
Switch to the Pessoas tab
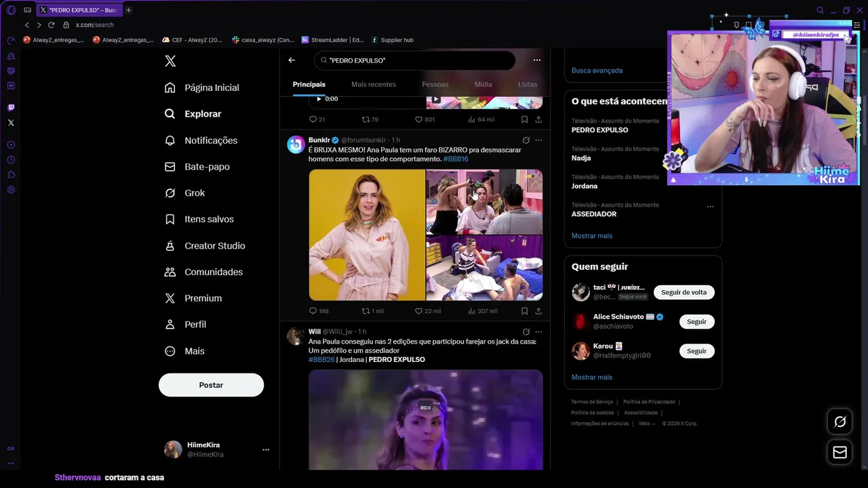pos(435,84)
